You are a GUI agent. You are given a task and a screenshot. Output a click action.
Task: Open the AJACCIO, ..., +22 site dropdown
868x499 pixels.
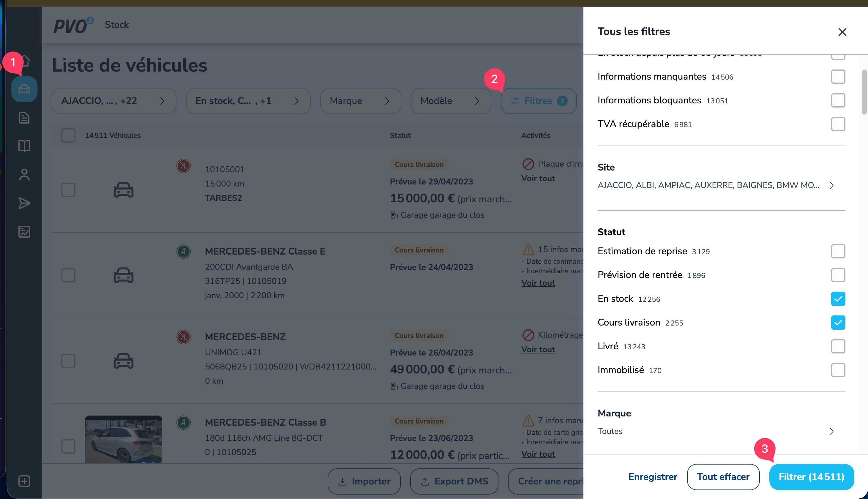point(114,101)
